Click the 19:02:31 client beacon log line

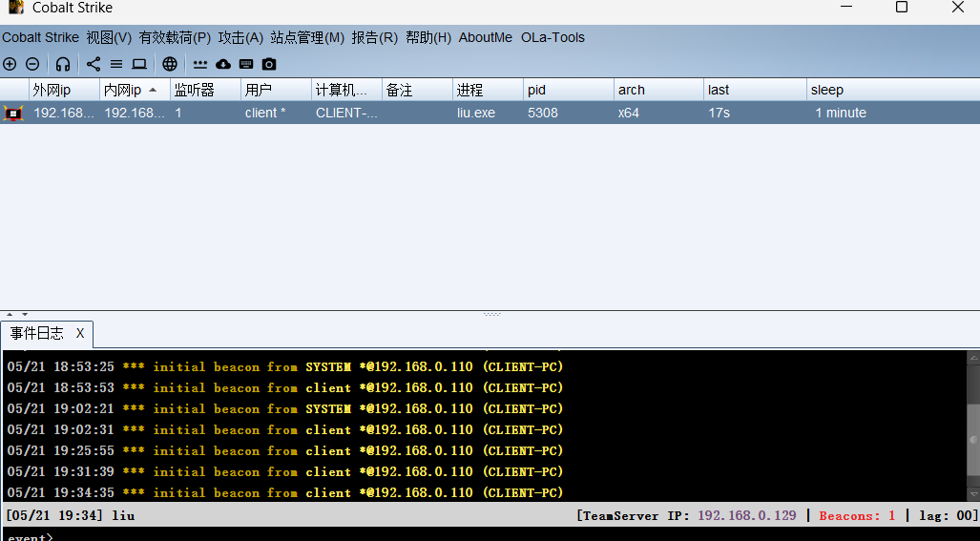[285, 429]
